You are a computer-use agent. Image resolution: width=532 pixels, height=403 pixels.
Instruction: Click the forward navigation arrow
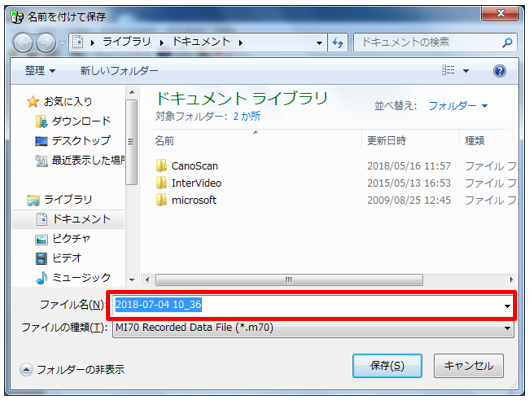pos(46,43)
